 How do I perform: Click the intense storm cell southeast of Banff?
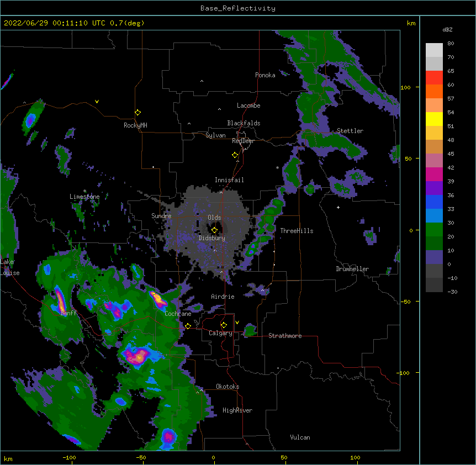(137, 356)
